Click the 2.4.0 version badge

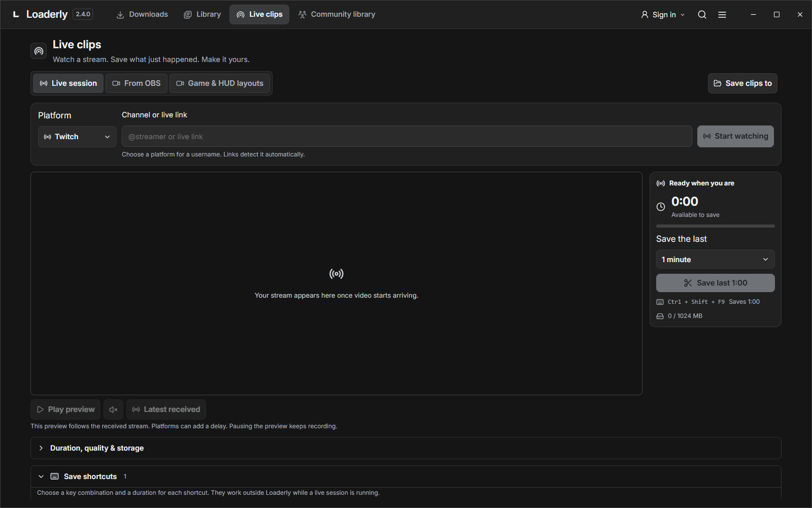click(x=83, y=14)
